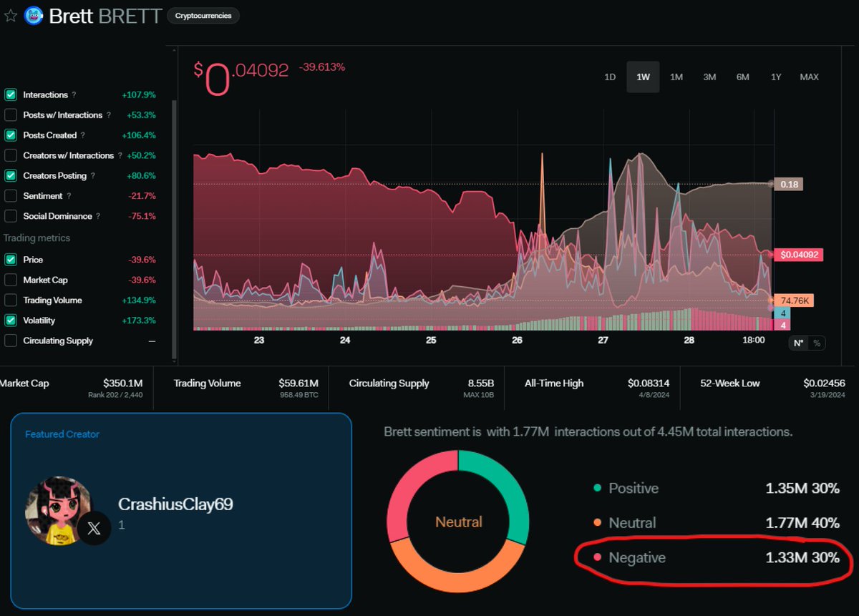Uncheck the Volatility checkbox

click(x=11, y=321)
